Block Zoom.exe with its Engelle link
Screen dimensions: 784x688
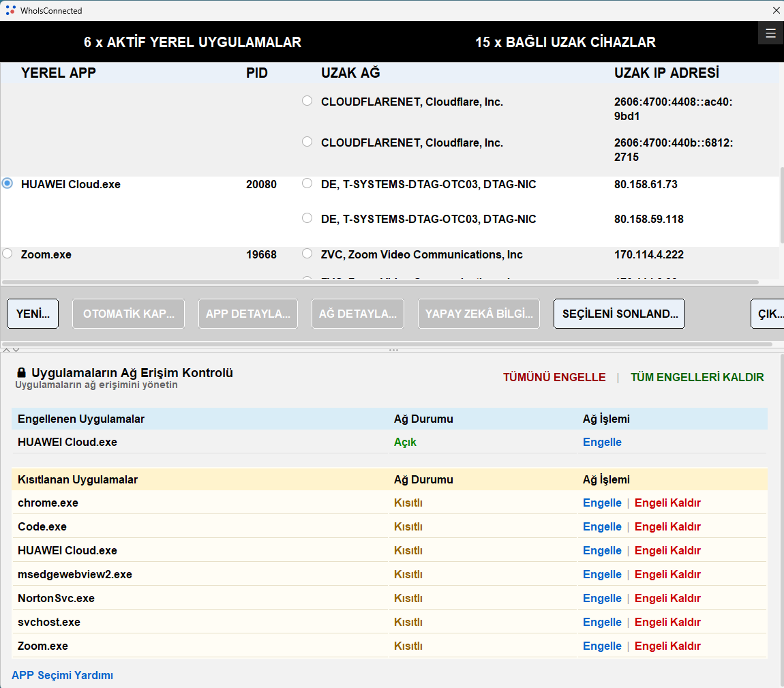[602, 646]
